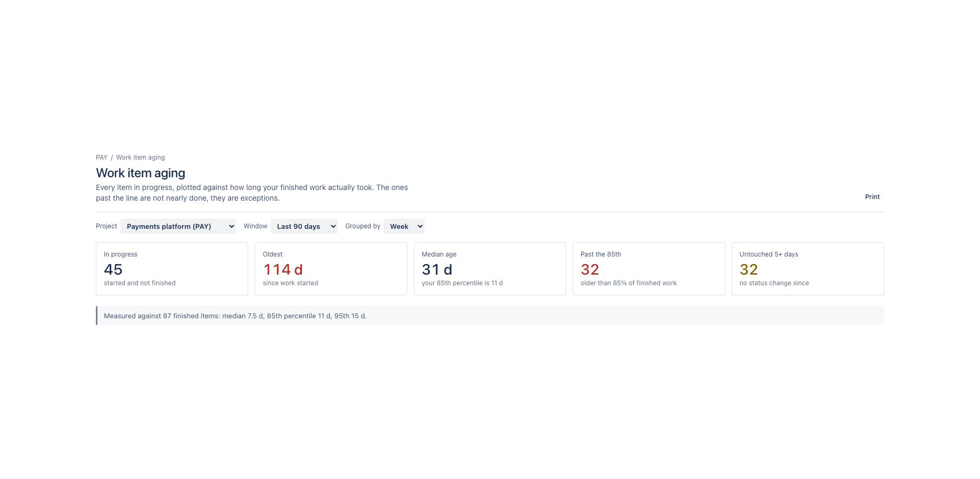Click the Work item aging page heading
Image resolution: width=980 pixels, height=479 pixels.
(x=141, y=173)
